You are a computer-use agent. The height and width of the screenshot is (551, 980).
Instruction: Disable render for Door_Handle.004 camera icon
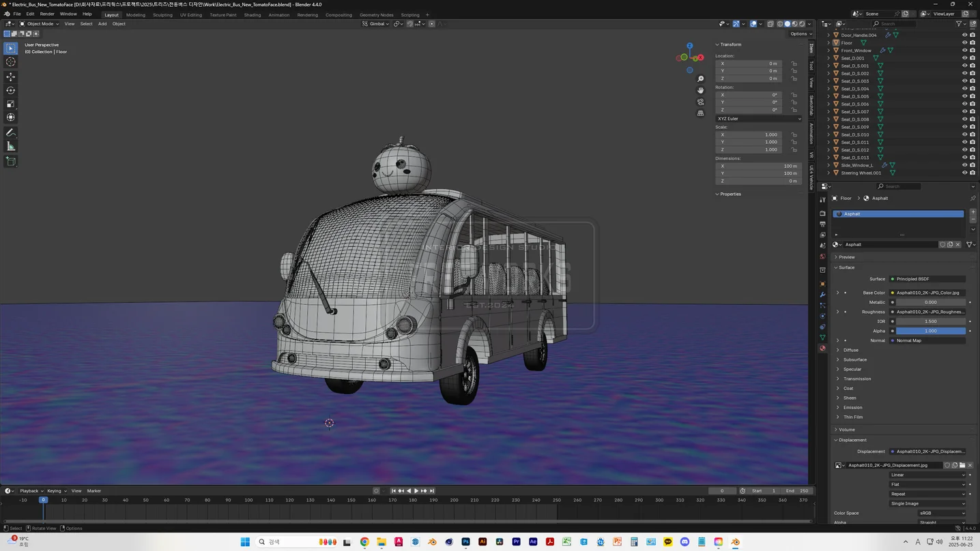click(x=972, y=35)
